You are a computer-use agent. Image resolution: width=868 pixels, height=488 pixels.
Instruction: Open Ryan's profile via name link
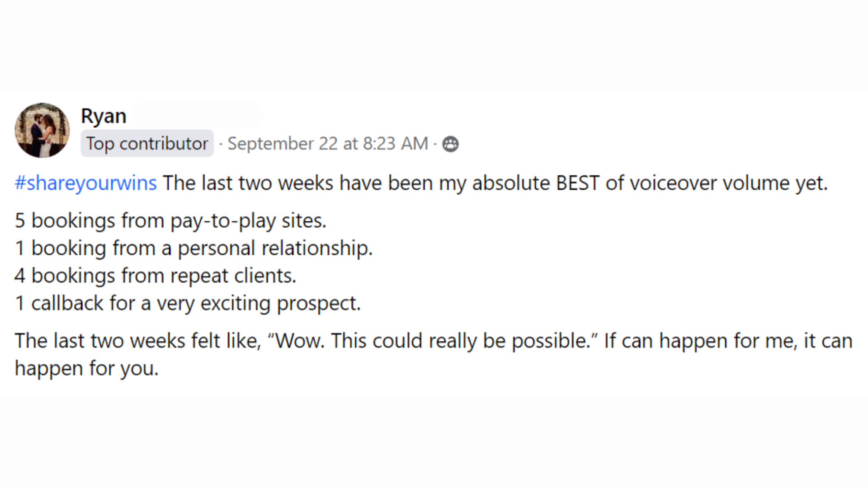pyautogui.click(x=104, y=116)
